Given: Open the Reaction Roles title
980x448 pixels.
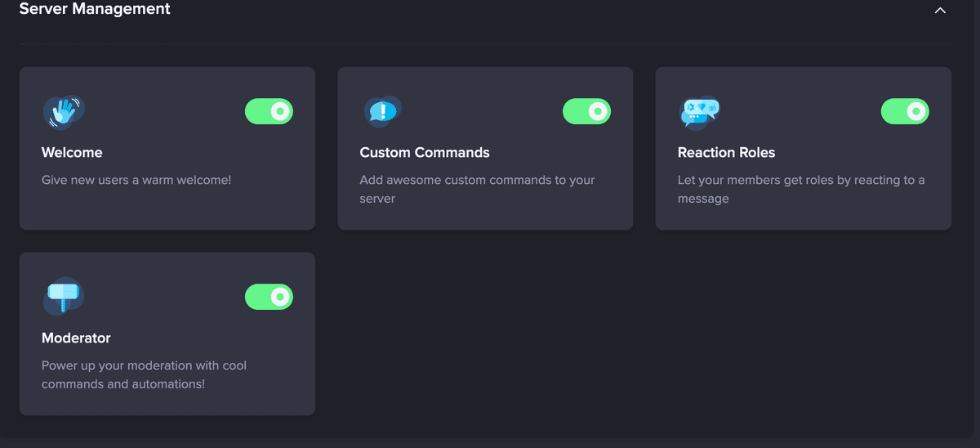Looking at the screenshot, I should tap(726, 152).
